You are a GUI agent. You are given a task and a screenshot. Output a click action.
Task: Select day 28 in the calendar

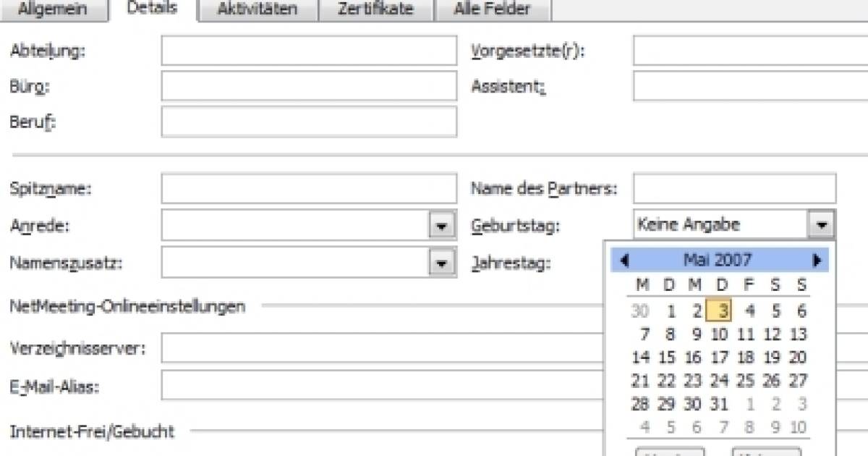click(x=640, y=404)
